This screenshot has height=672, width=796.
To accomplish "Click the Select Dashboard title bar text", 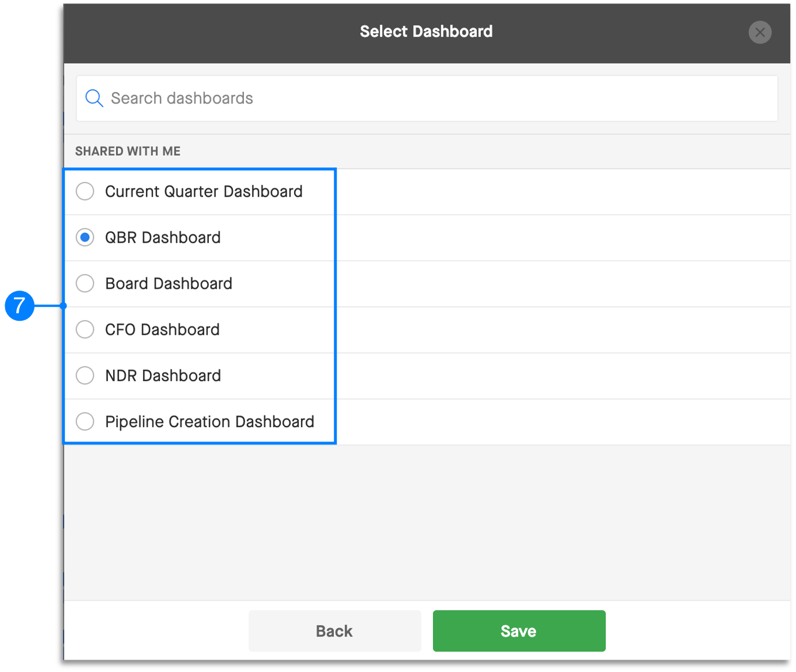I will 426,32.
